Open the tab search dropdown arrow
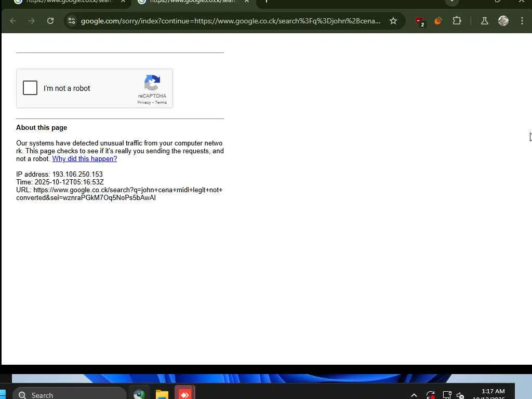The image size is (532, 399). pyautogui.click(x=451, y=2)
